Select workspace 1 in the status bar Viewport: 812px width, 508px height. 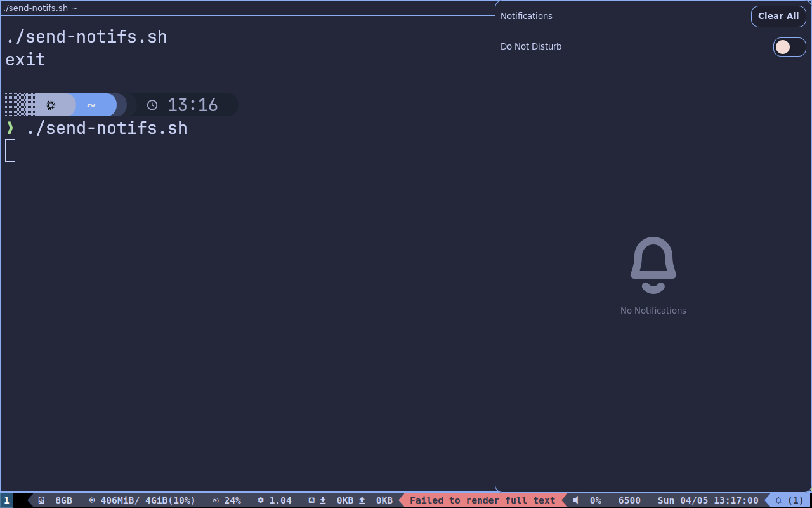7,500
